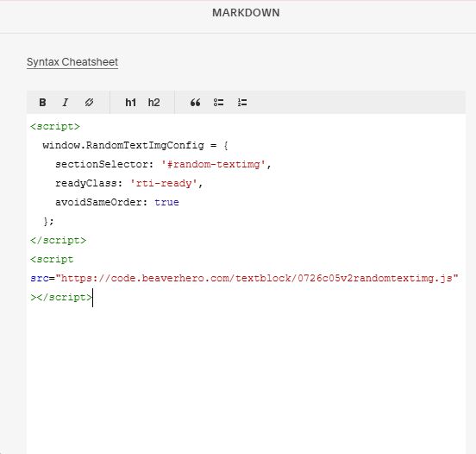Create a numbered list
The width and height of the screenshot is (476, 454).
[242, 103]
